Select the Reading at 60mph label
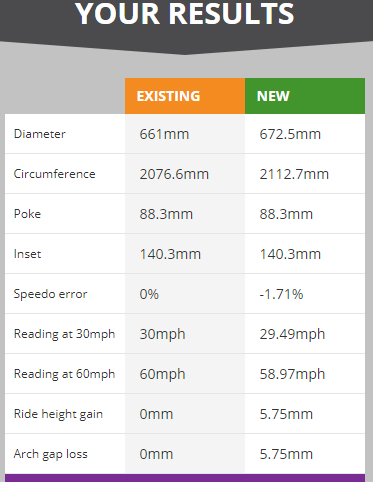This screenshot has width=373, height=482. click(64, 374)
